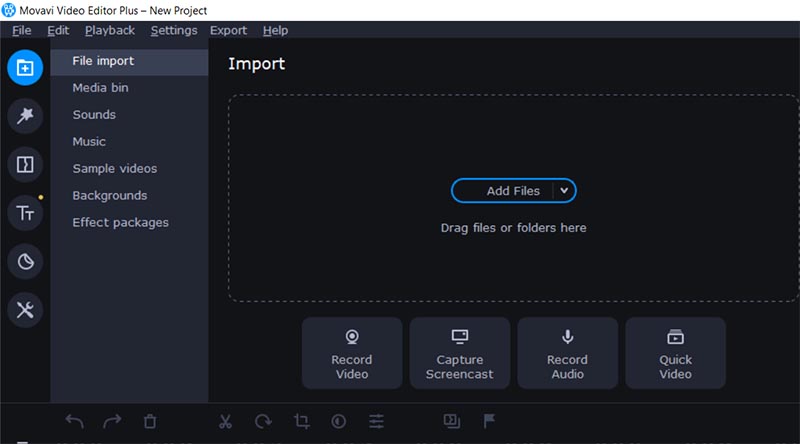This screenshot has height=444, width=800.
Task: Open the Color adjustments icon
Action: coord(338,422)
